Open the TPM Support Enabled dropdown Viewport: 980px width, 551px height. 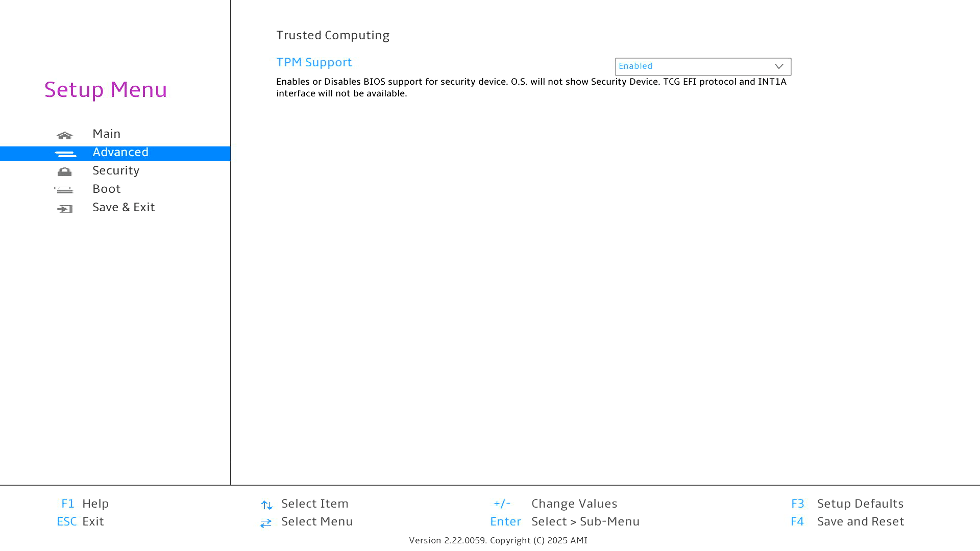(702, 67)
